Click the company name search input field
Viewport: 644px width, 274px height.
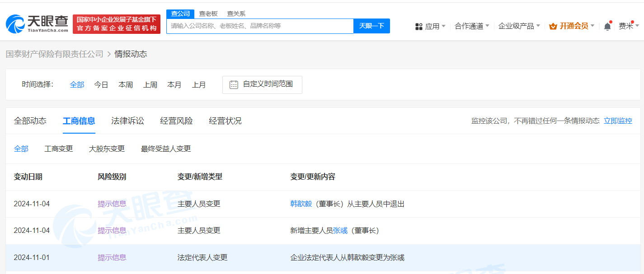[x=260, y=26]
